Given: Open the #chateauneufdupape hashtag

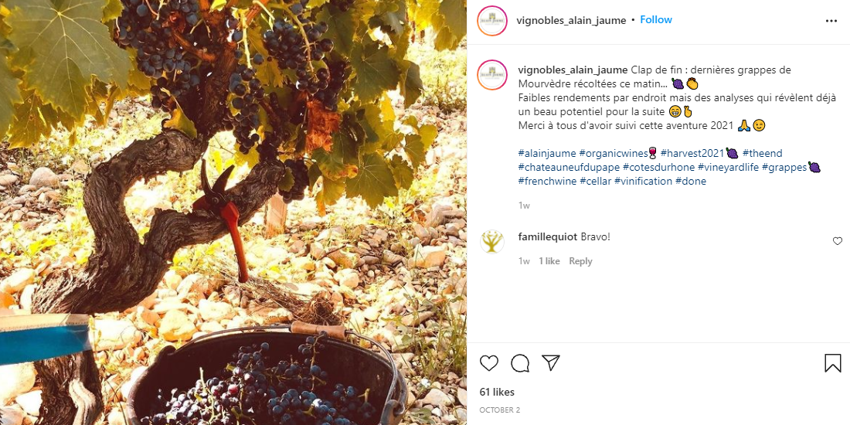Looking at the screenshot, I should 568,167.
